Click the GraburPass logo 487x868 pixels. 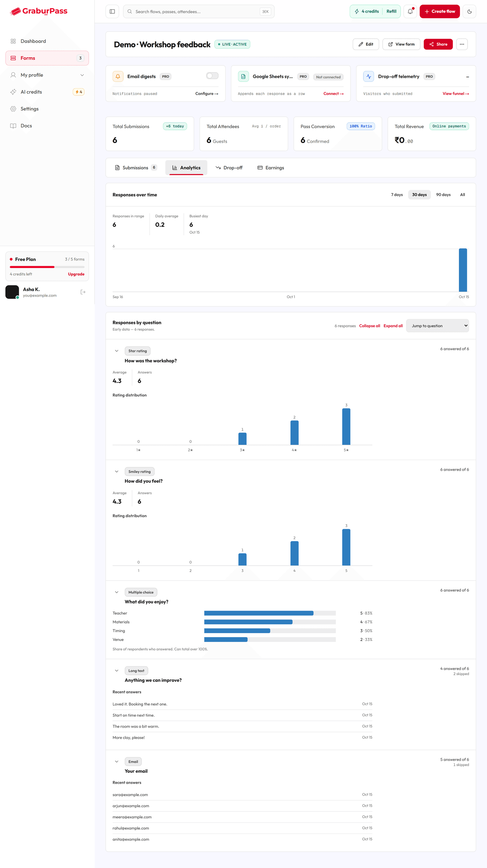tap(38, 11)
